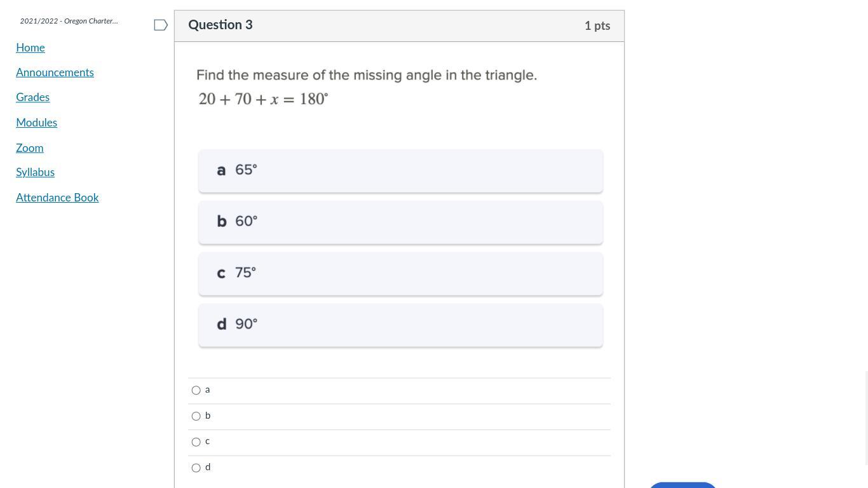Open the Zoom link in sidebar

[30, 148]
